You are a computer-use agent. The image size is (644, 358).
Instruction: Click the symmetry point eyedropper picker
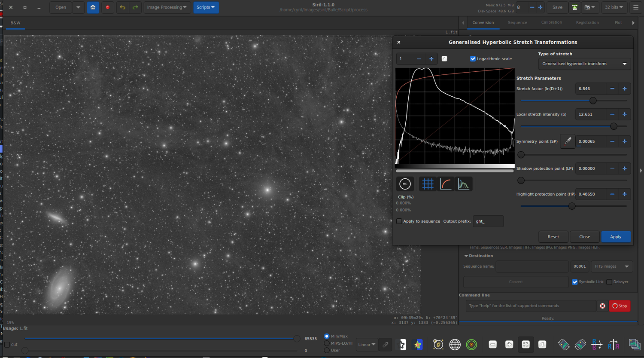click(568, 141)
